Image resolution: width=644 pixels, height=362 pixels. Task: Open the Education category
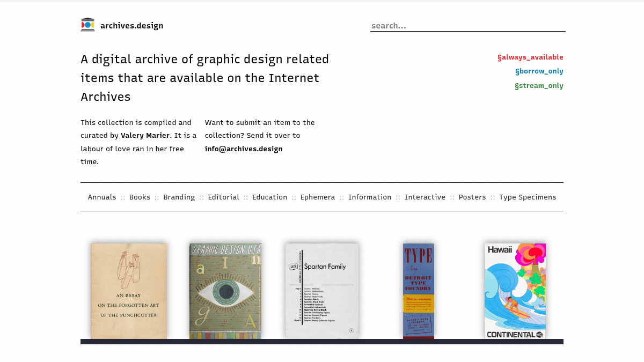pyautogui.click(x=269, y=197)
